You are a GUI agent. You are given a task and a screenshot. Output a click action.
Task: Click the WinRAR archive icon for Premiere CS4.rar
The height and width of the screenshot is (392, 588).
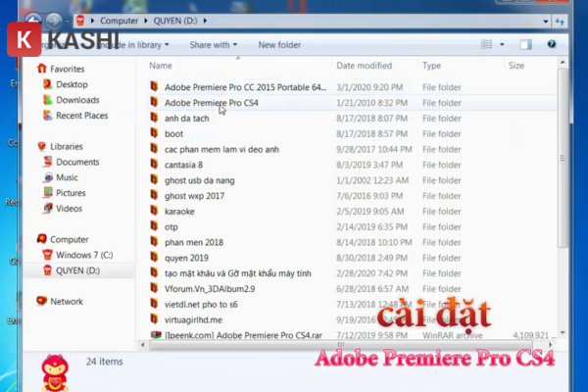(x=156, y=334)
